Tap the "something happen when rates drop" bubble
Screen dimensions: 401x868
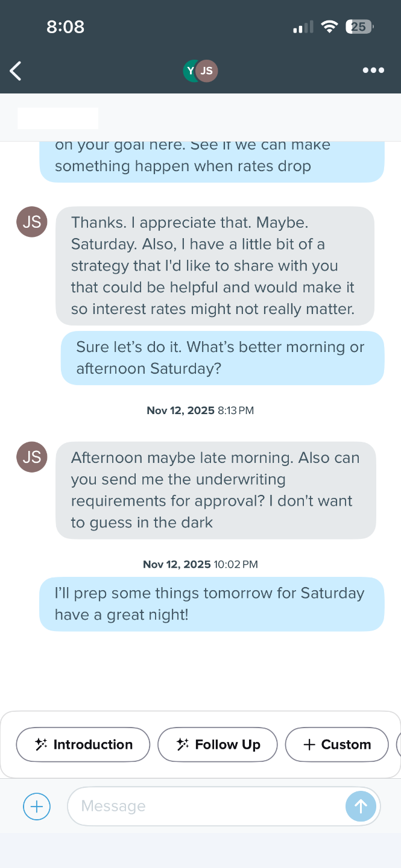(x=212, y=161)
